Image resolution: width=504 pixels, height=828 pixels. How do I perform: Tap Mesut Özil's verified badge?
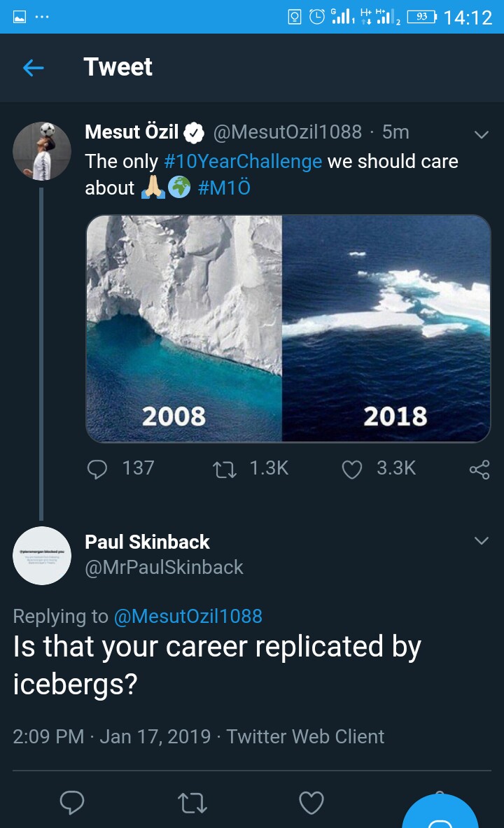coord(194,132)
